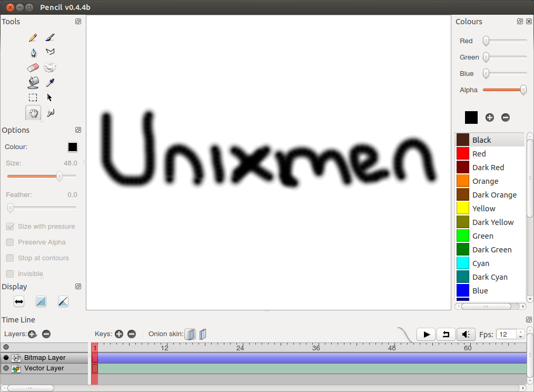534x392 pixels.
Task: Click the Size slider handle
Action: (60, 176)
